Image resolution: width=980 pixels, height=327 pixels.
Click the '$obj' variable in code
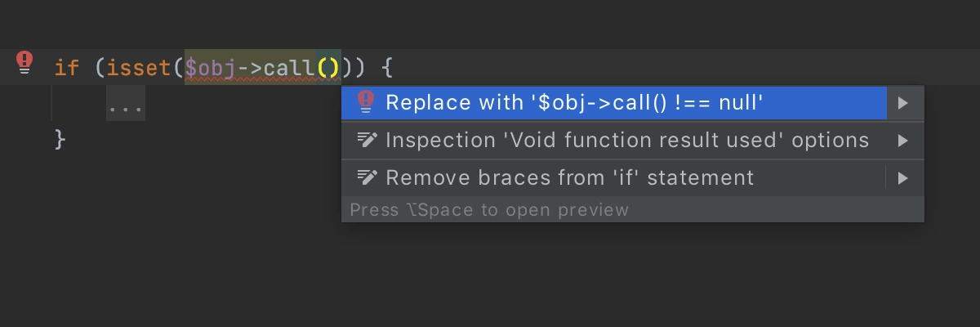211,67
